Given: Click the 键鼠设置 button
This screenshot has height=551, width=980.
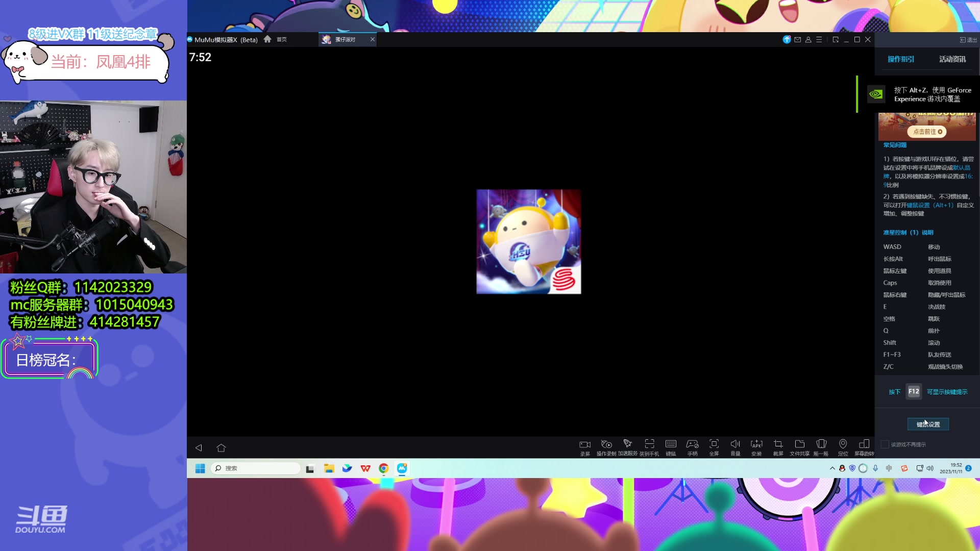Looking at the screenshot, I should tap(928, 424).
